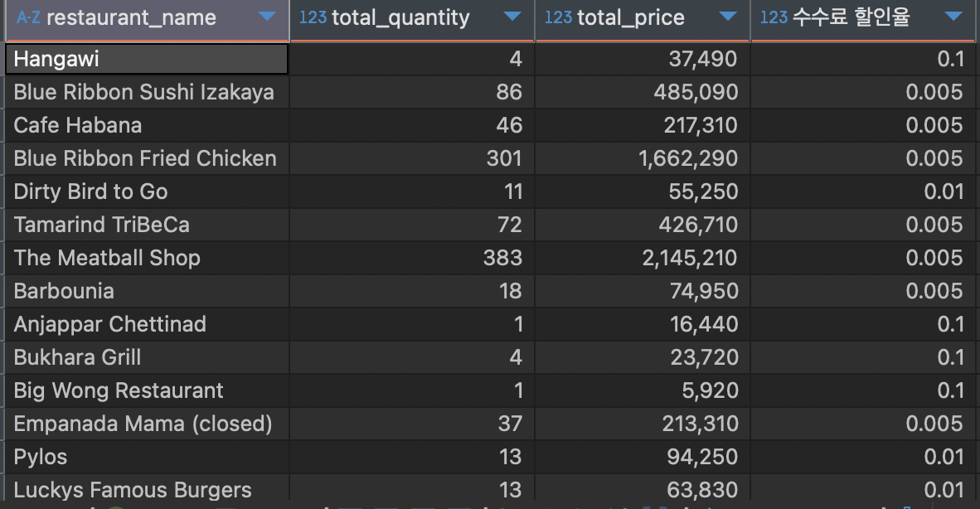This screenshot has height=509, width=980.
Task: Select the Pylos cell
Action: tap(147, 457)
